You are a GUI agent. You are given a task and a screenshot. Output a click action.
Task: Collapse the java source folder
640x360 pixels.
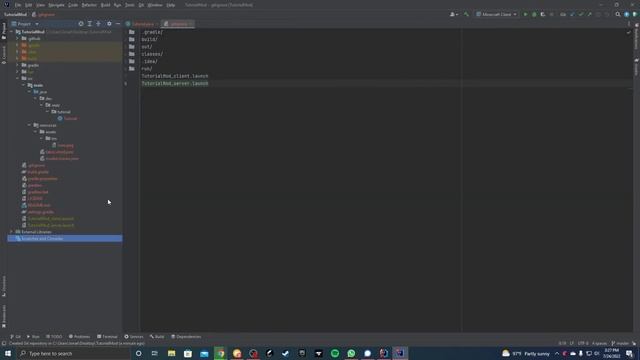(29, 92)
